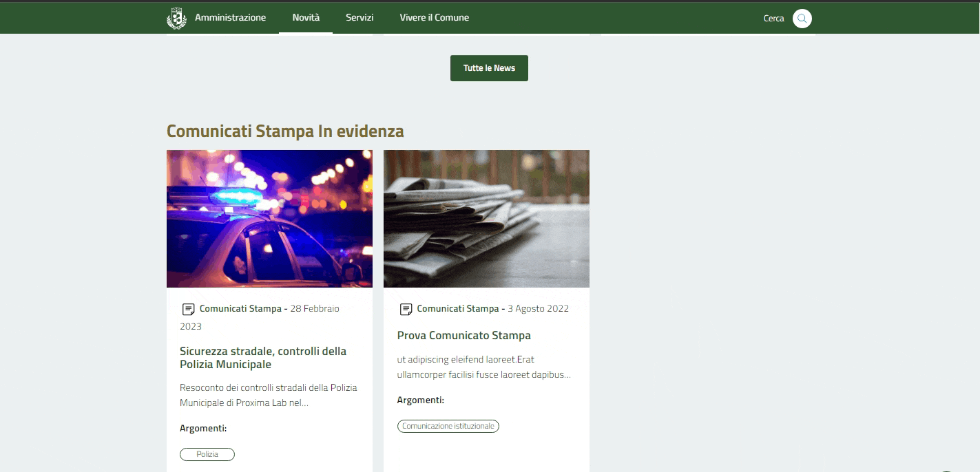Open the search magnifier icon
980x472 pixels.
point(802,19)
